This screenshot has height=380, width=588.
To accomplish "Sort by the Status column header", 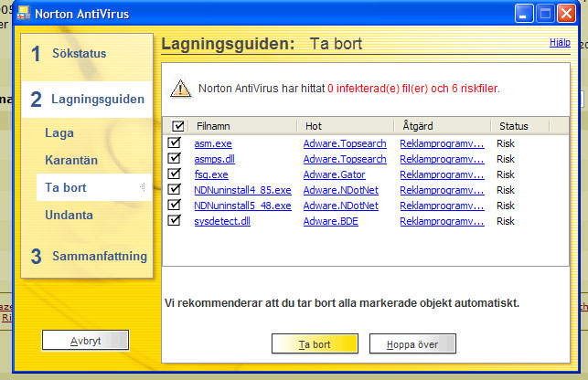I will [520, 126].
